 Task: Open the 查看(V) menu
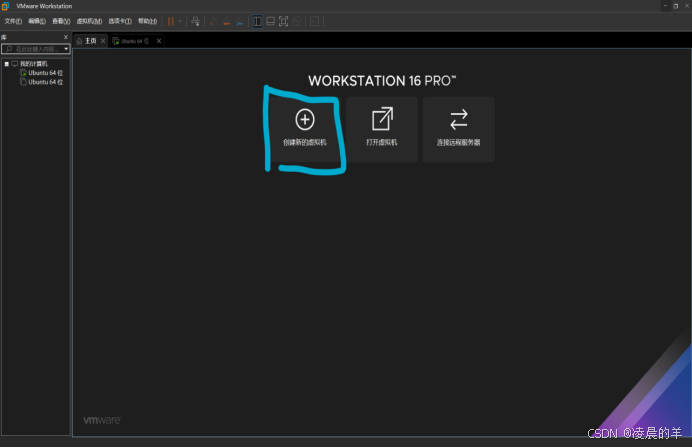61,21
